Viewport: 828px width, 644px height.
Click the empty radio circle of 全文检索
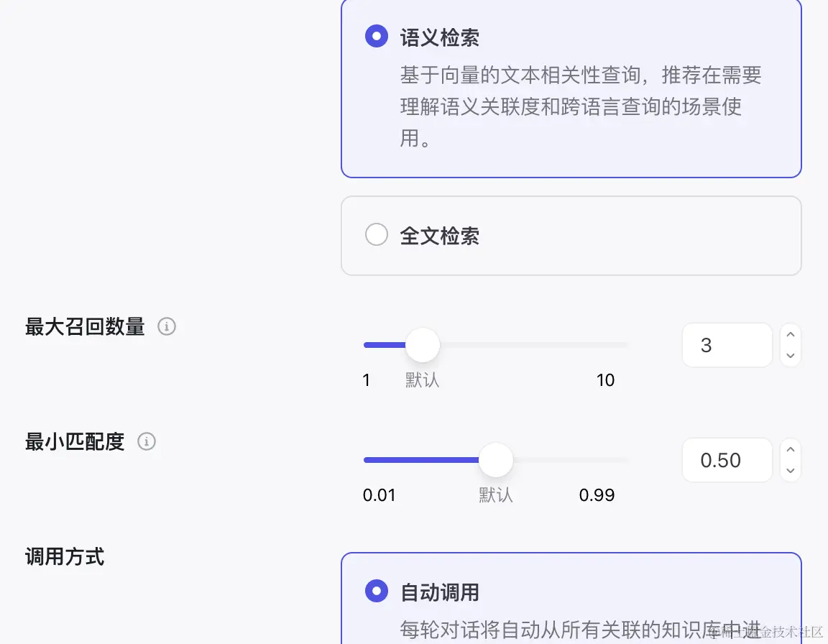(x=377, y=234)
